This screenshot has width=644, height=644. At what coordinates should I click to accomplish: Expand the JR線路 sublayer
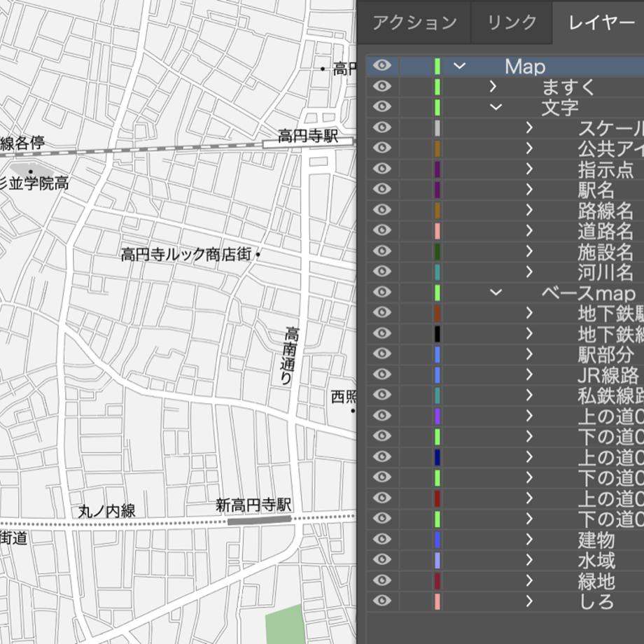[529, 374]
